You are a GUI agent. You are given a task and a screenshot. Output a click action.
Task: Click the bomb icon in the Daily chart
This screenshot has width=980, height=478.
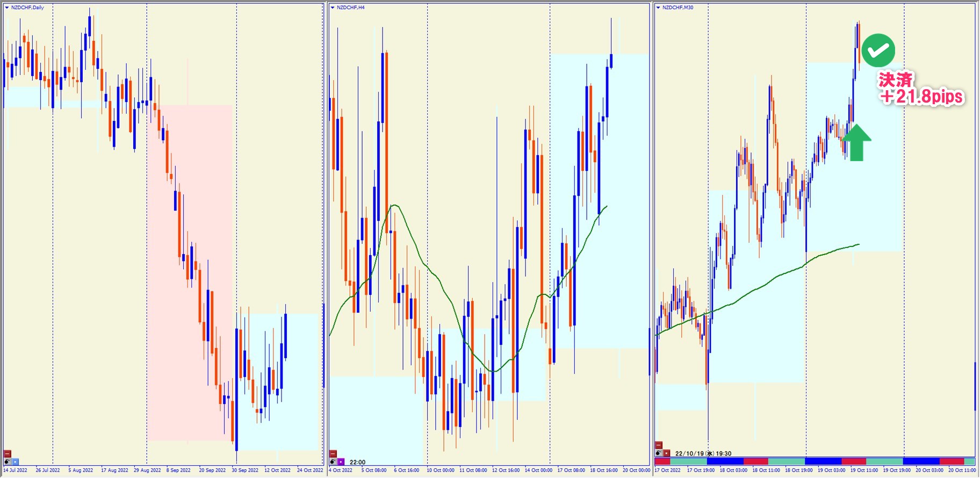pyautogui.click(x=7, y=462)
